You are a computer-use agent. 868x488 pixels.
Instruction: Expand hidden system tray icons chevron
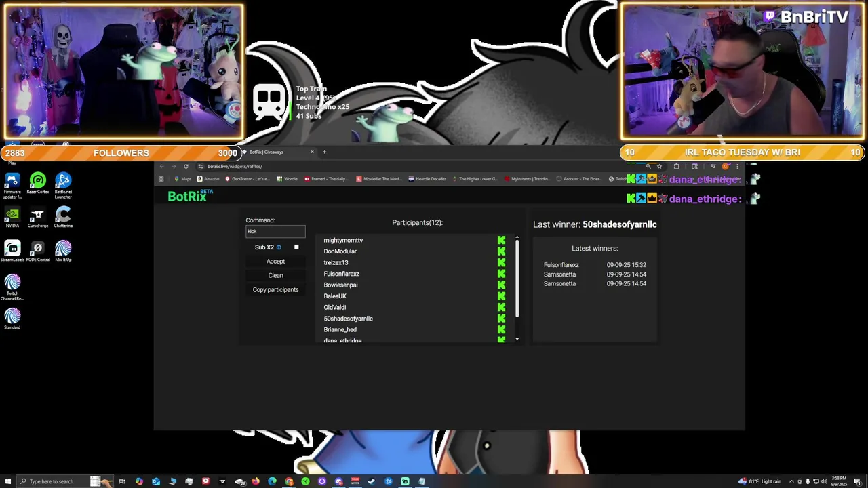click(791, 481)
